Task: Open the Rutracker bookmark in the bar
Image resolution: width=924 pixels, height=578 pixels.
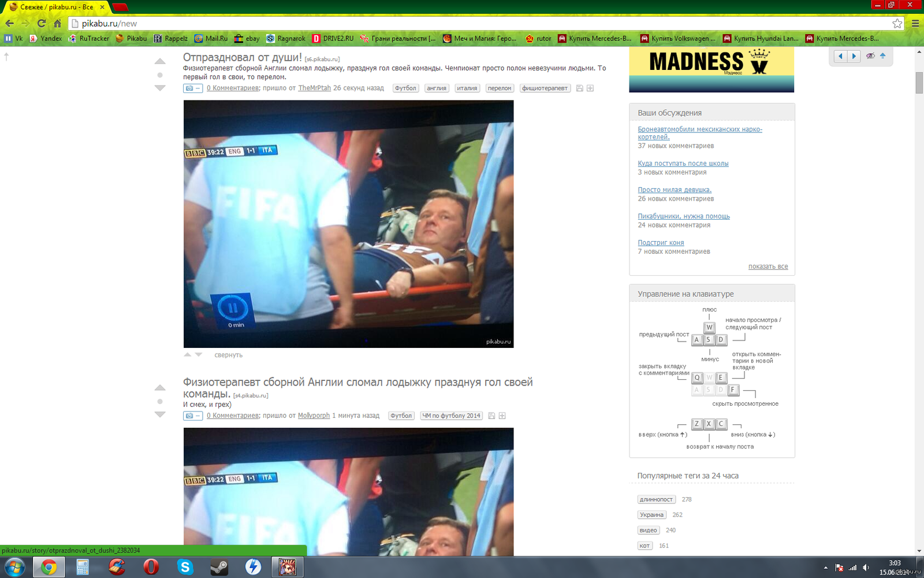Action: click(89, 39)
